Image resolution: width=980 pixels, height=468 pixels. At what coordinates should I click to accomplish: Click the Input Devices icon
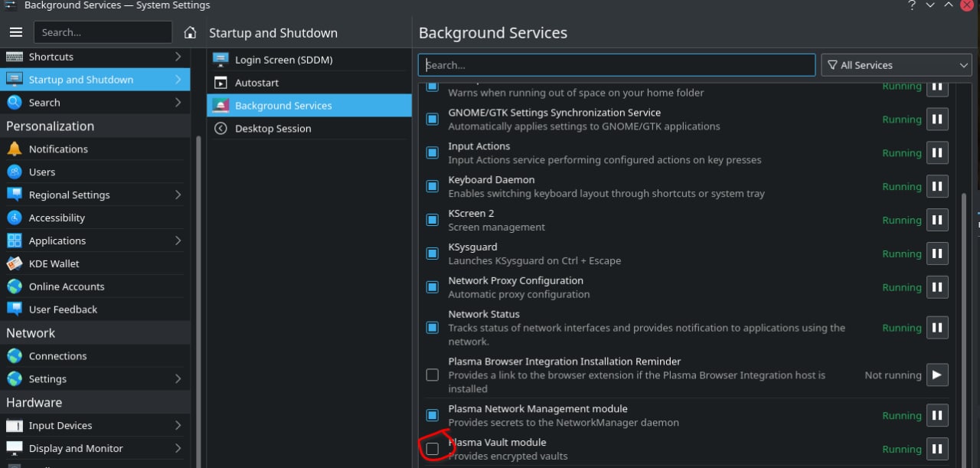[14, 425]
